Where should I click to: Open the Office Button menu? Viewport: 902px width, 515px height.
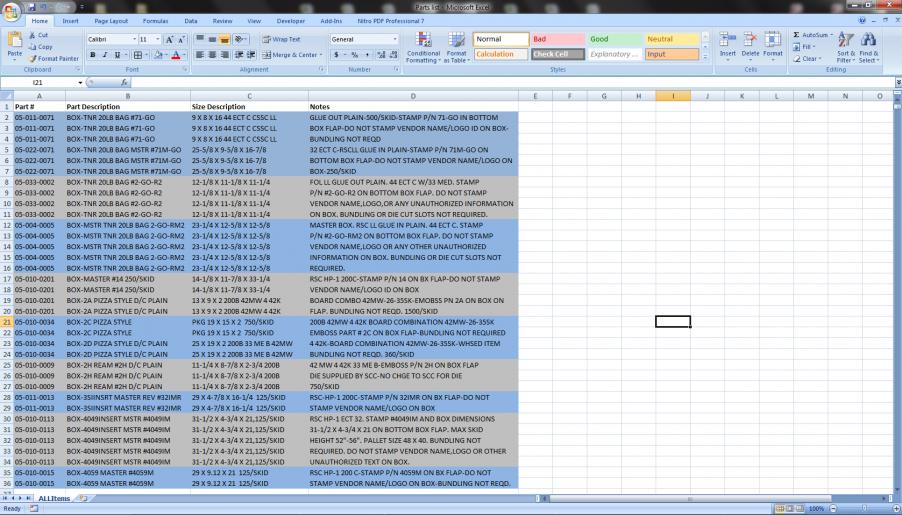[11, 11]
